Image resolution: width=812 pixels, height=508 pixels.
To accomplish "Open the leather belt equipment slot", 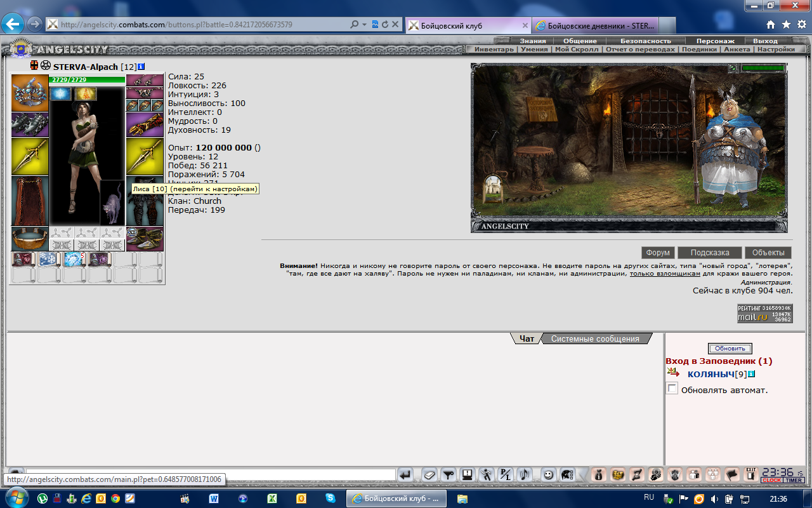I will point(30,239).
